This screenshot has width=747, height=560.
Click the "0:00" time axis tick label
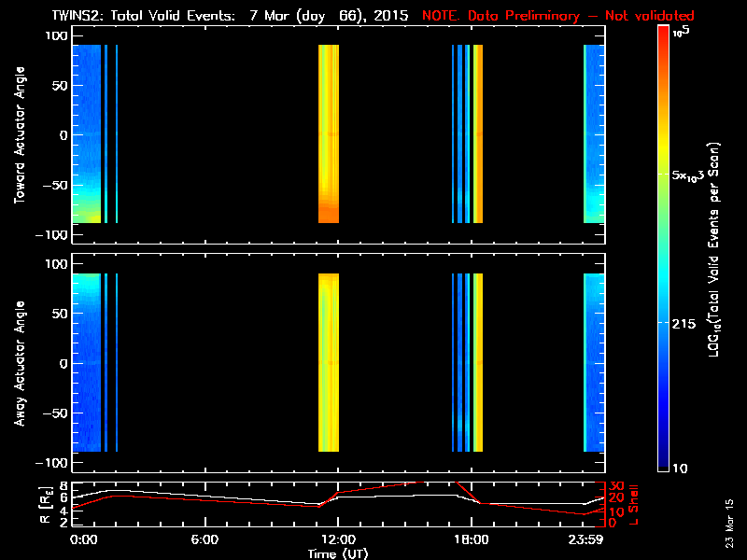(x=82, y=539)
